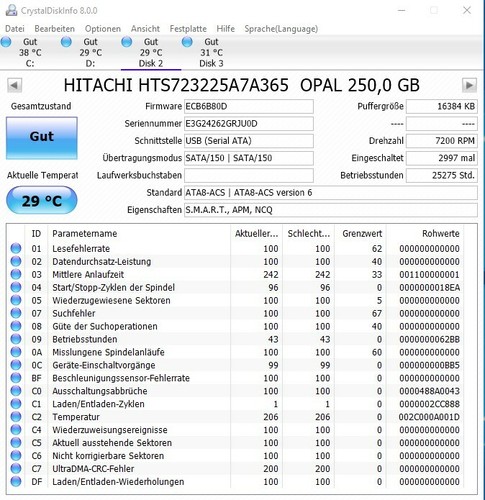Click status dot for Nicht korrigierbare Sektoren

click(x=16, y=456)
